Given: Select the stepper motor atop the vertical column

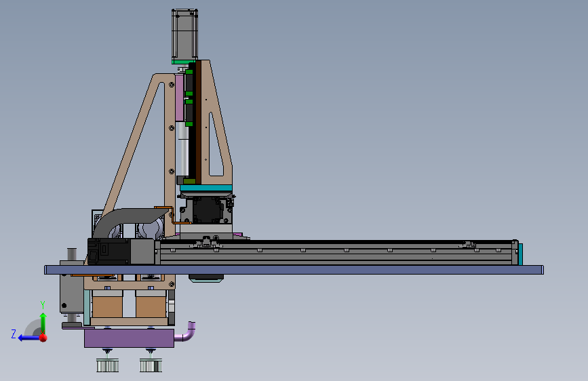Looking at the screenshot, I should pyautogui.click(x=185, y=35).
